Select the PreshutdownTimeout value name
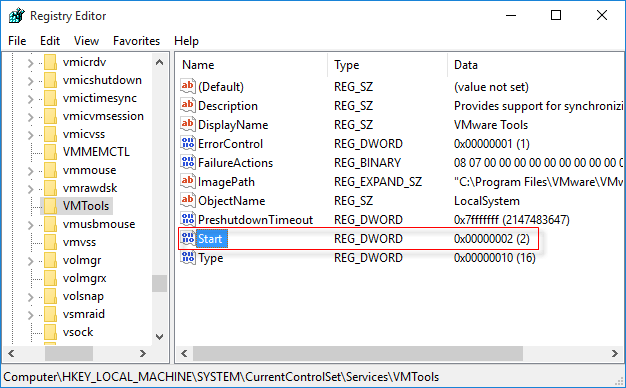This screenshot has width=626, height=388. click(x=256, y=220)
